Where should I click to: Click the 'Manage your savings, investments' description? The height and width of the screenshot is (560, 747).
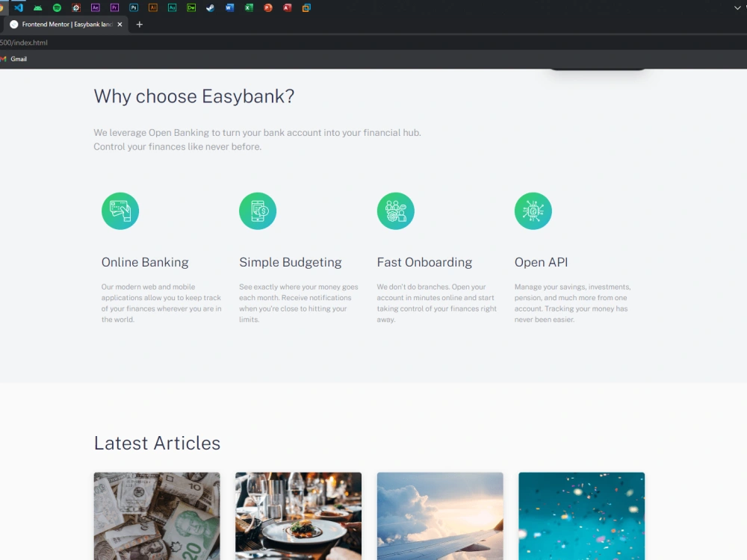click(572, 303)
